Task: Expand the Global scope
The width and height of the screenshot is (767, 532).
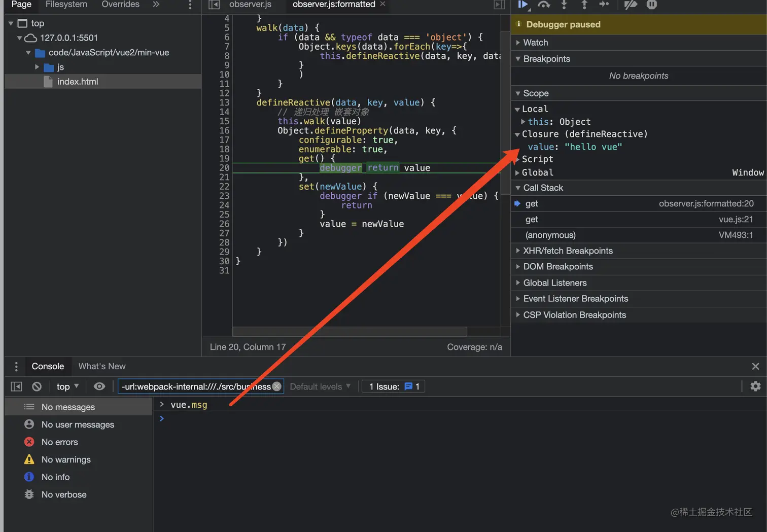Action: 517,173
